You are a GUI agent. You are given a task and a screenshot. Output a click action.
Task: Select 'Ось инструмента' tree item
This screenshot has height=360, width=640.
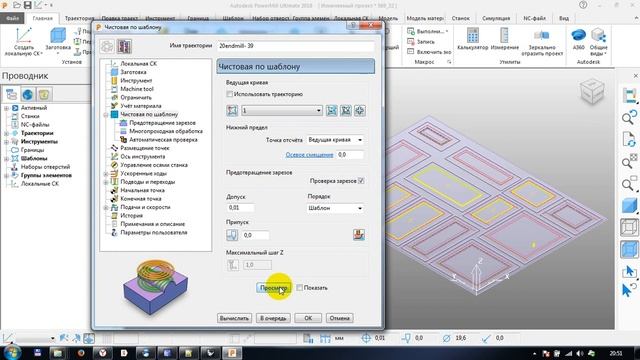click(x=142, y=157)
